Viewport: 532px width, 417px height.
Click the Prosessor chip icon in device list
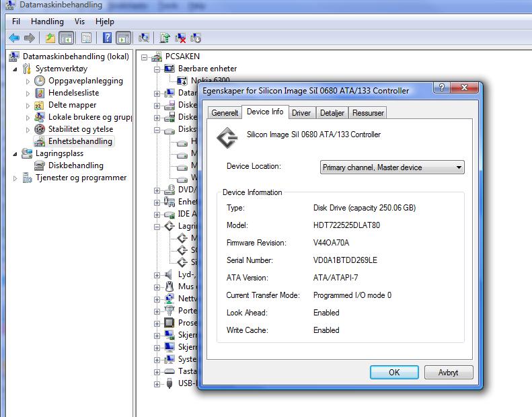click(169, 323)
